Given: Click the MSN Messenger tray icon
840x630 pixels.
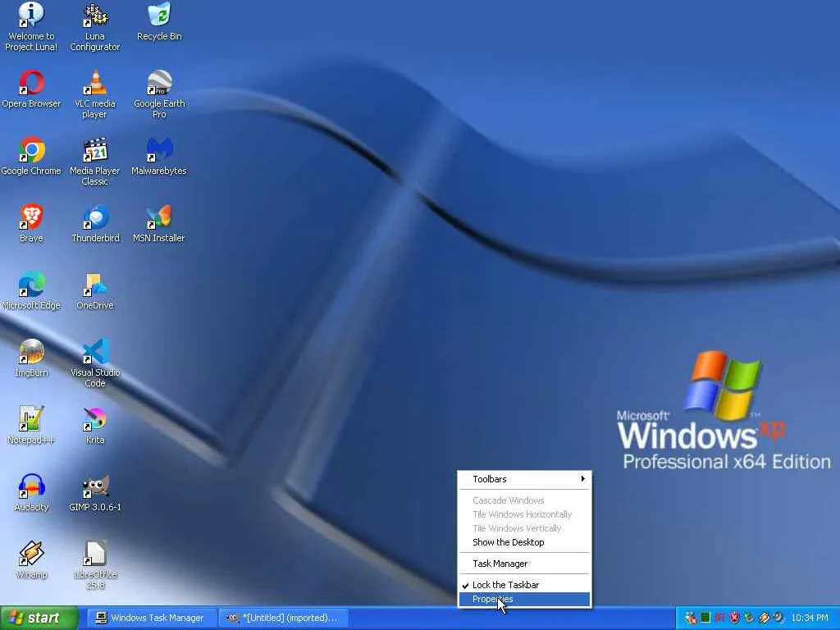Looking at the screenshot, I should coord(691,619).
